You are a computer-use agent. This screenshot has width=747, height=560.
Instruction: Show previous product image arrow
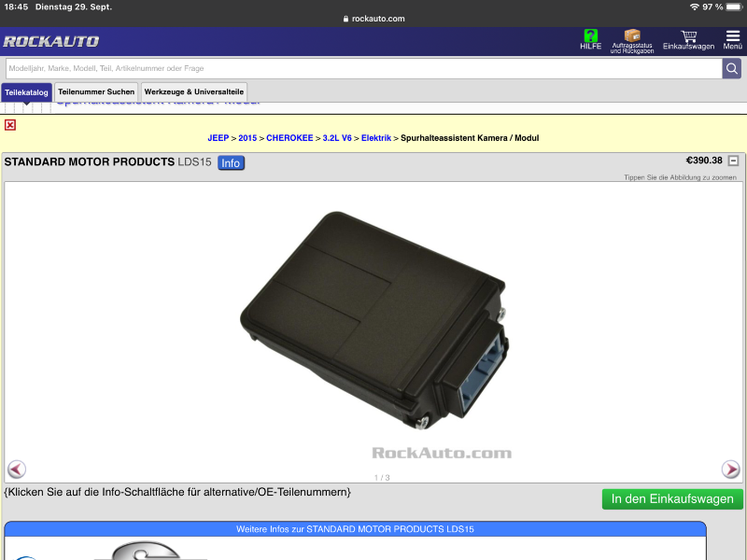click(17, 469)
